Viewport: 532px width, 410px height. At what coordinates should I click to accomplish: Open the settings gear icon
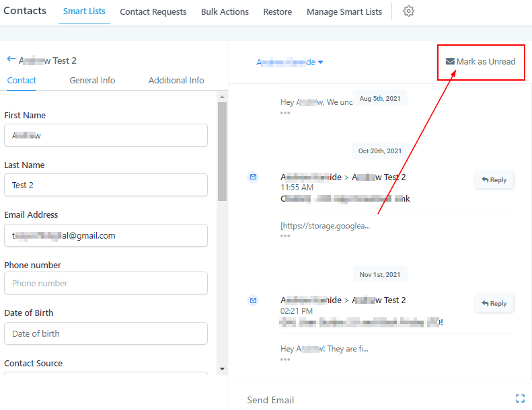pyautogui.click(x=408, y=11)
